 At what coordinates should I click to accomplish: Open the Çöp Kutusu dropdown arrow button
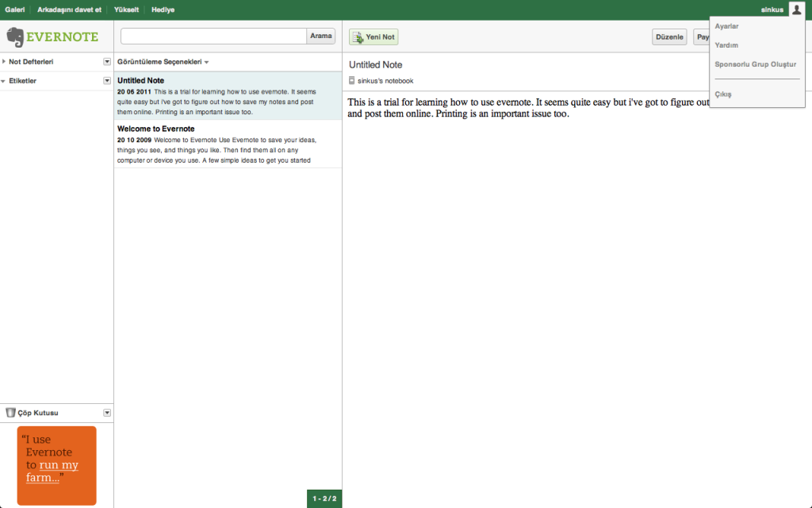coord(107,413)
